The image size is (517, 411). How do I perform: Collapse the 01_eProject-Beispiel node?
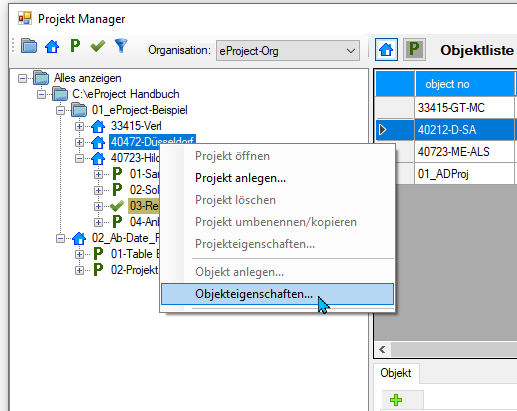point(60,110)
